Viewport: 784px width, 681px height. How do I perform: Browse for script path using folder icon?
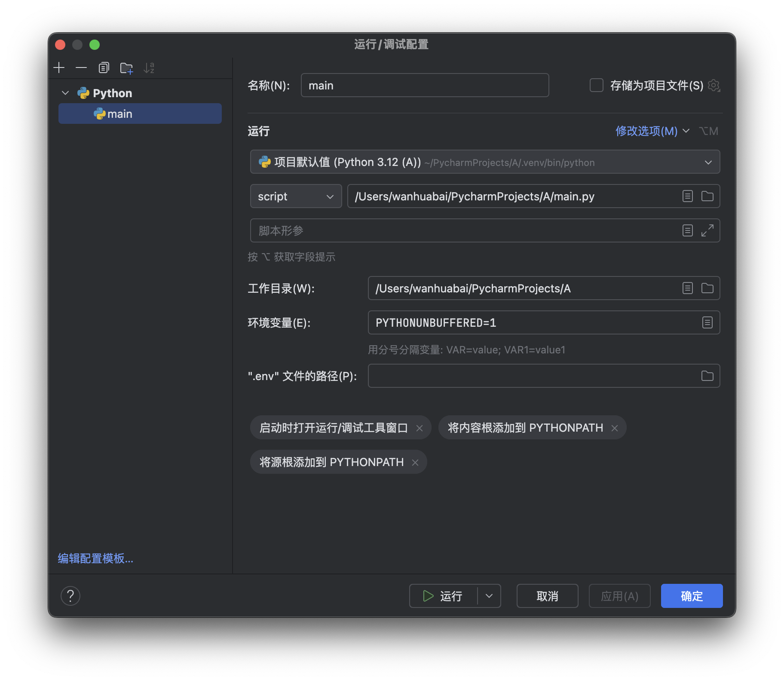(x=707, y=196)
